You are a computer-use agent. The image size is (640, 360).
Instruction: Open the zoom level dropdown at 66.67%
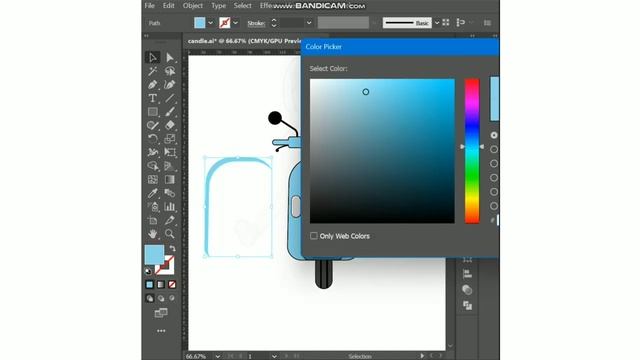point(218,356)
